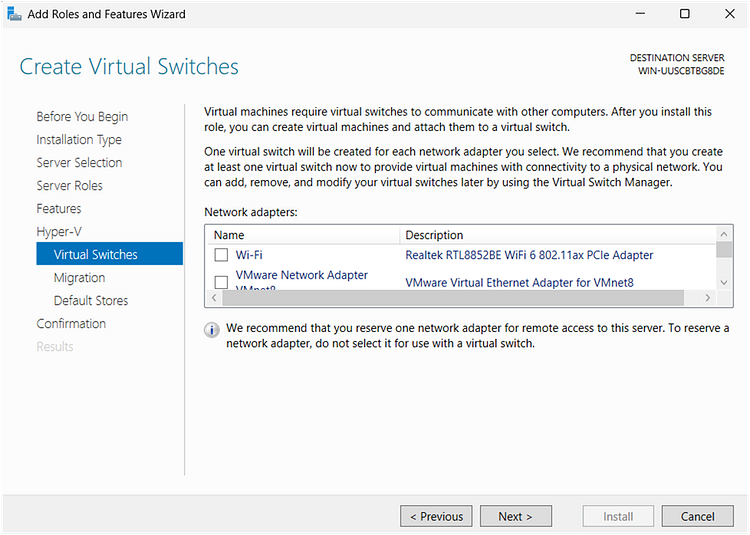Open the Server Selection step

[x=79, y=163]
